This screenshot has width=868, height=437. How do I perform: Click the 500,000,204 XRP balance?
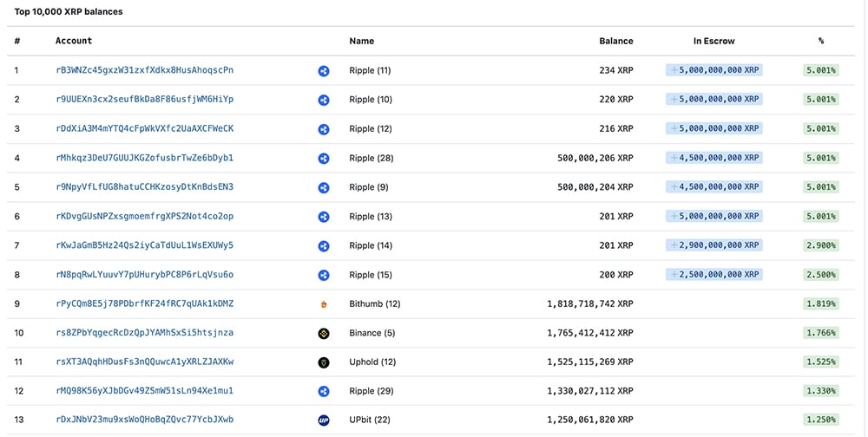tap(595, 187)
